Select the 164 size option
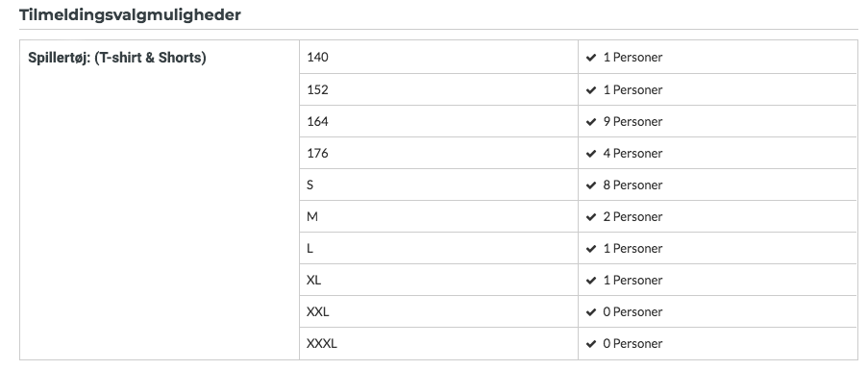Image resolution: width=868 pixels, height=370 pixels. [438, 122]
